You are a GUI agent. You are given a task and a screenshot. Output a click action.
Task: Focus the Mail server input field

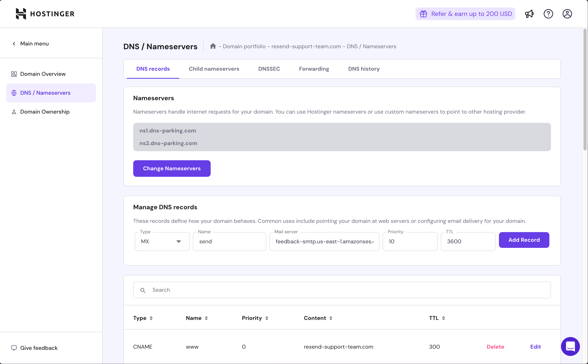(324, 242)
